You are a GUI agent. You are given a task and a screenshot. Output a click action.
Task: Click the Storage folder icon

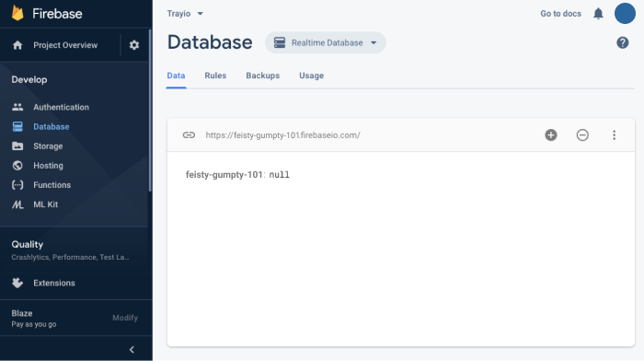tap(17, 146)
